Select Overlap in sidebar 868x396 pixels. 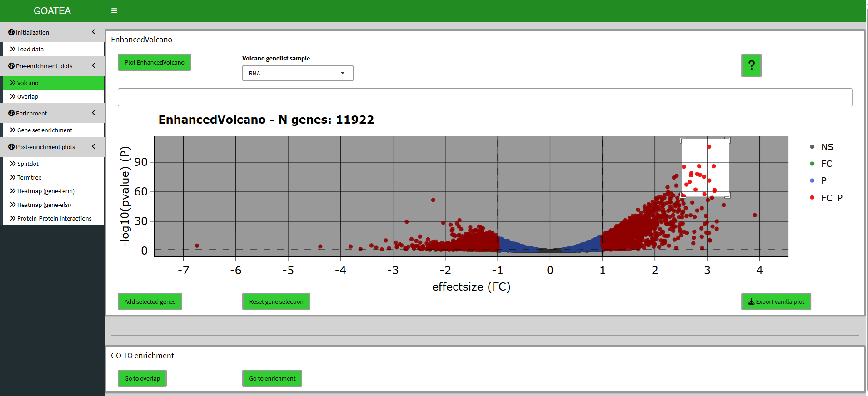point(28,96)
